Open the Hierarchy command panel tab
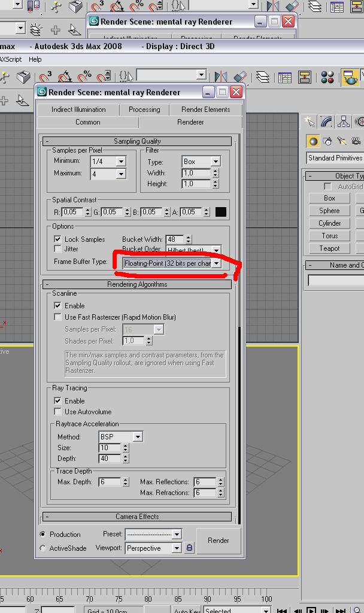This screenshot has width=364, height=613. (343, 122)
